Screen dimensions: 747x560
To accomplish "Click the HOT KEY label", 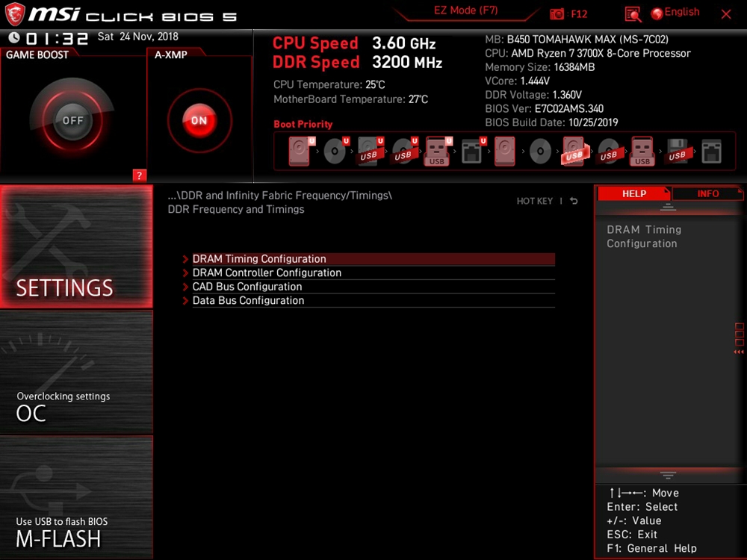I will pos(535,201).
